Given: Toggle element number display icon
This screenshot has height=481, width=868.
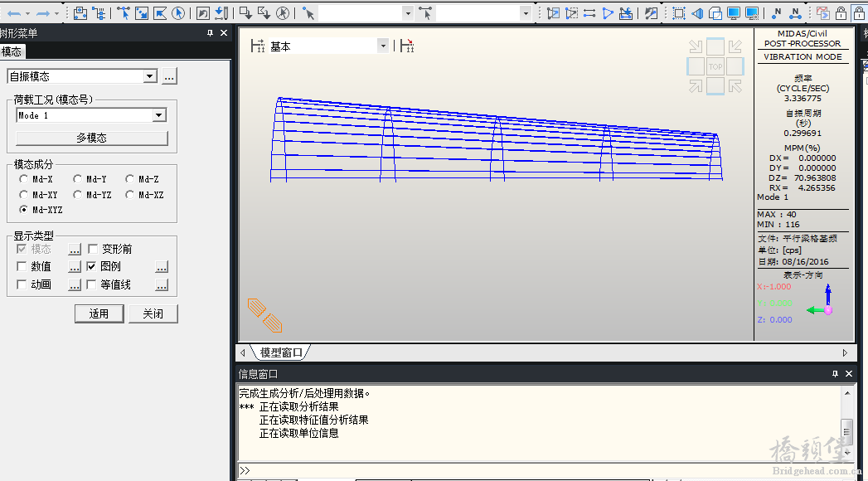Looking at the screenshot, I should (796, 13).
